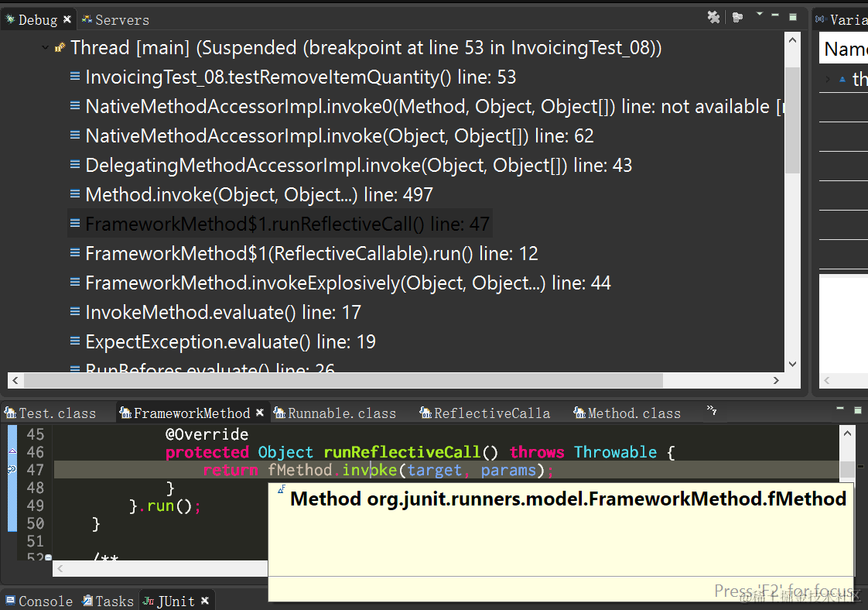Open the Tasks tab
This screenshot has height=610, width=868.
click(108, 601)
